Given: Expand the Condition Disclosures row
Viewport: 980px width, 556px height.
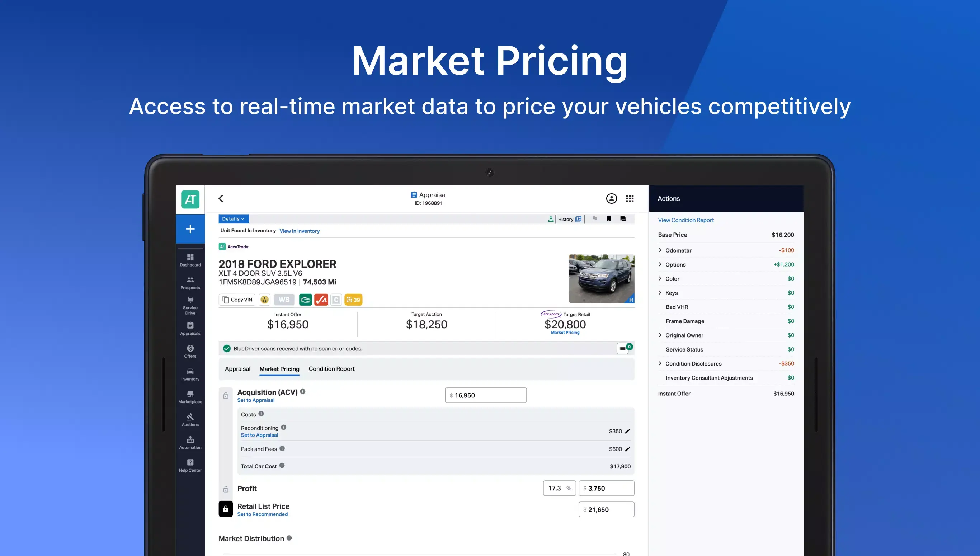Looking at the screenshot, I should pyautogui.click(x=660, y=363).
